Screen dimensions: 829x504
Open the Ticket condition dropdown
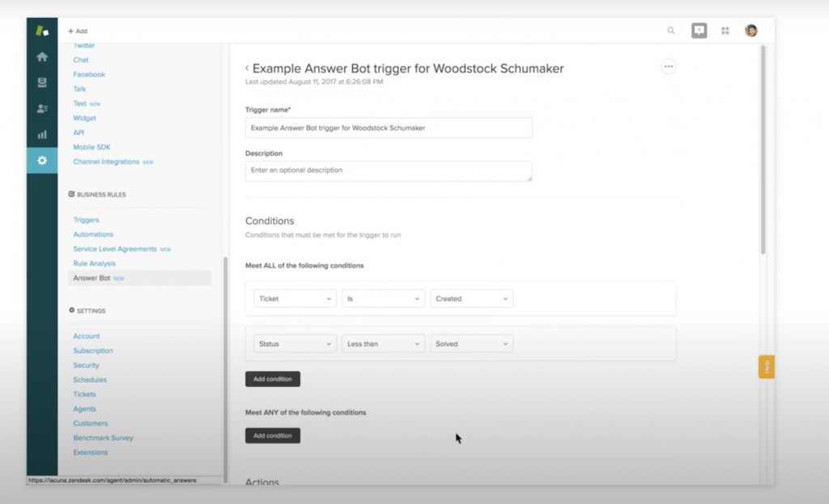(294, 298)
